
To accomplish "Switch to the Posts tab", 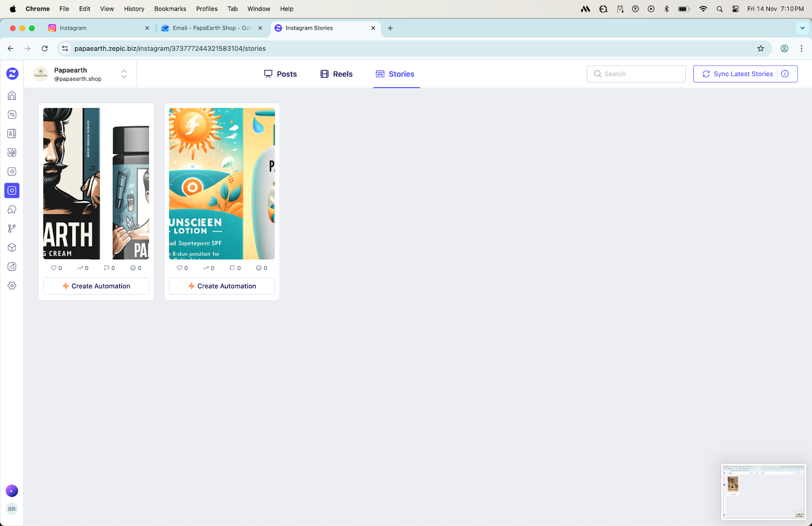I will point(281,74).
